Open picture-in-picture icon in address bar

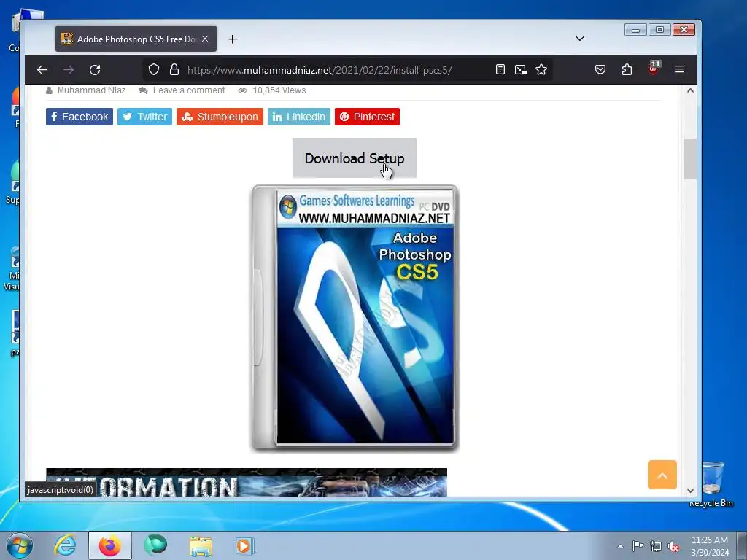point(521,69)
